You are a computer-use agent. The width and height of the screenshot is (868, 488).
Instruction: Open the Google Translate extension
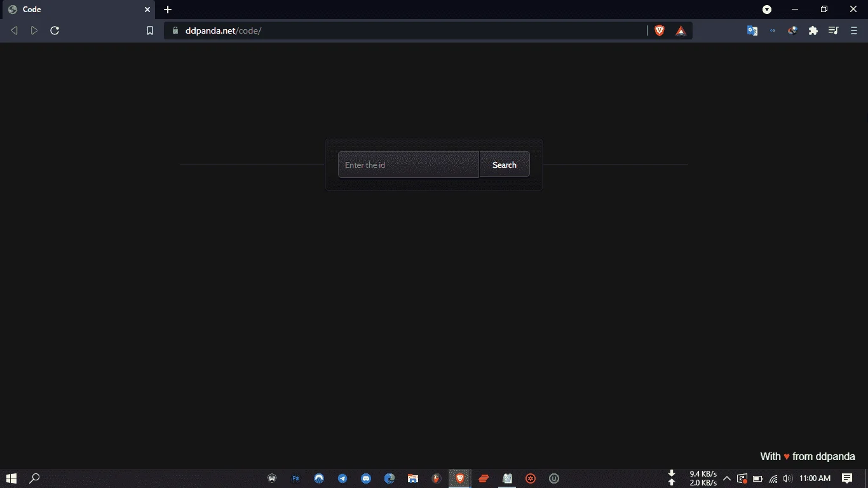752,30
